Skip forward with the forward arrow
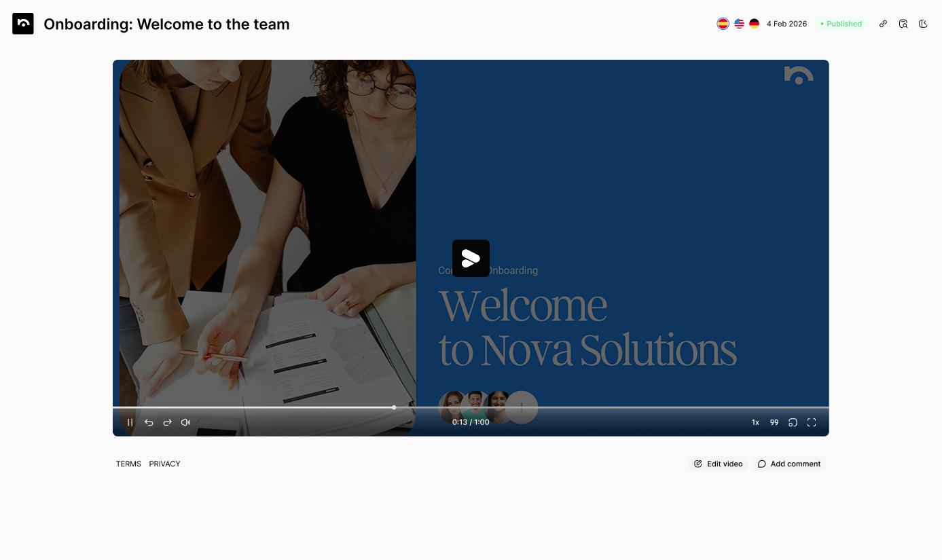The width and height of the screenshot is (942, 560). (167, 422)
